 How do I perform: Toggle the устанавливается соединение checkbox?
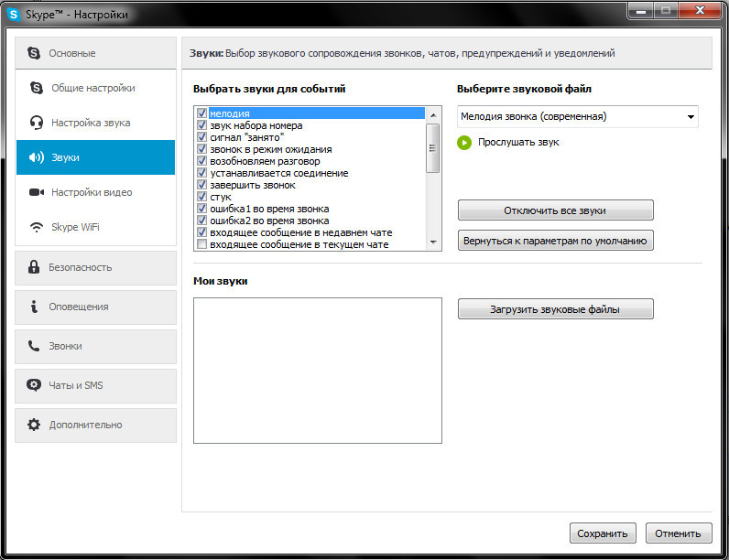pyautogui.click(x=201, y=173)
